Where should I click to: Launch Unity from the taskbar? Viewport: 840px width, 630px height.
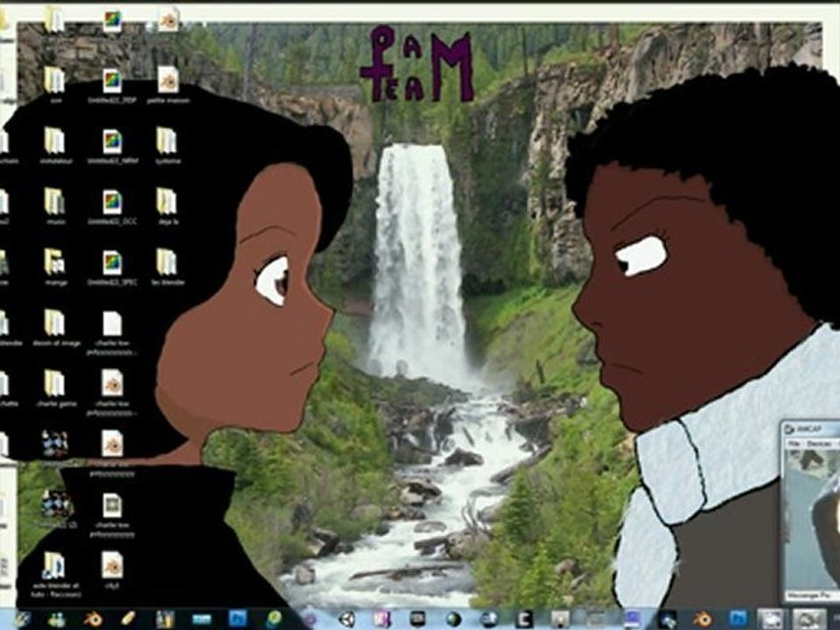coord(347,619)
